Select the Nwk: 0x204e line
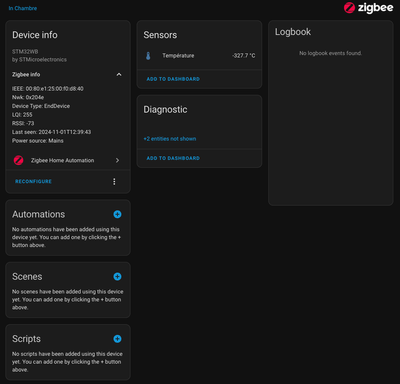400x384 pixels. pos(28,97)
